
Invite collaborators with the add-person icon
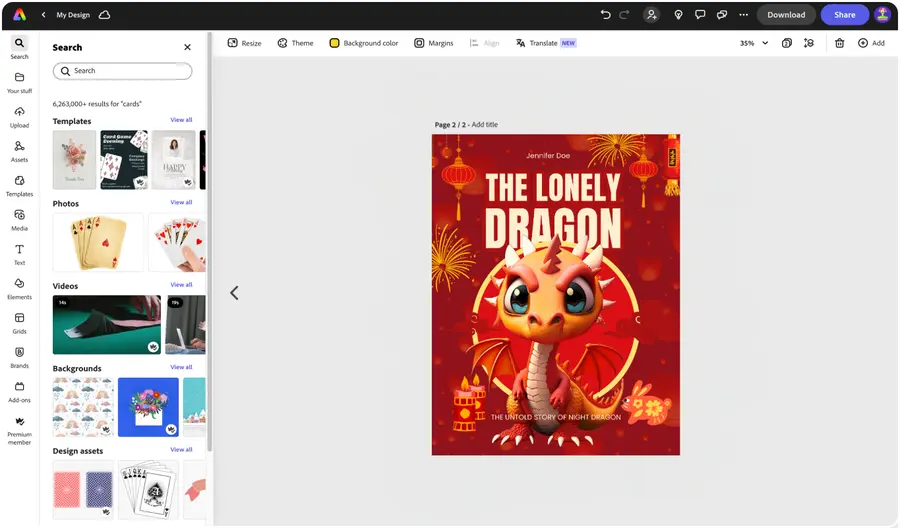tap(651, 15)
